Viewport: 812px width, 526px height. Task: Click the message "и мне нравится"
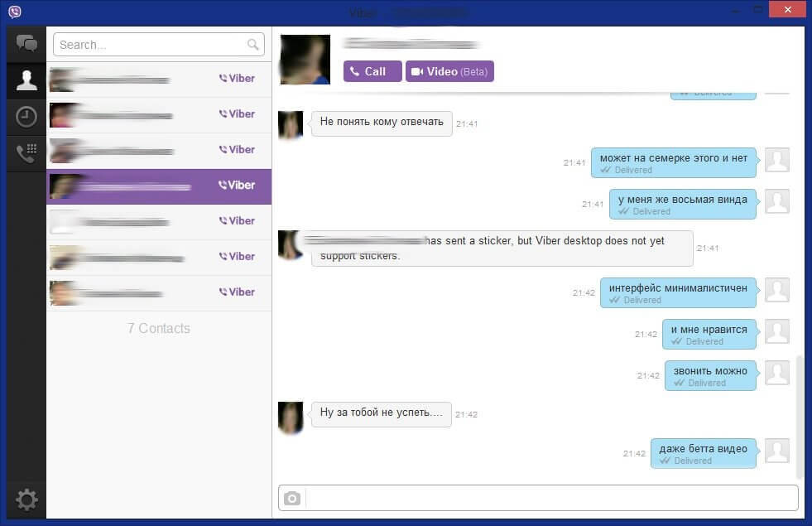click(x=709, y=335)
